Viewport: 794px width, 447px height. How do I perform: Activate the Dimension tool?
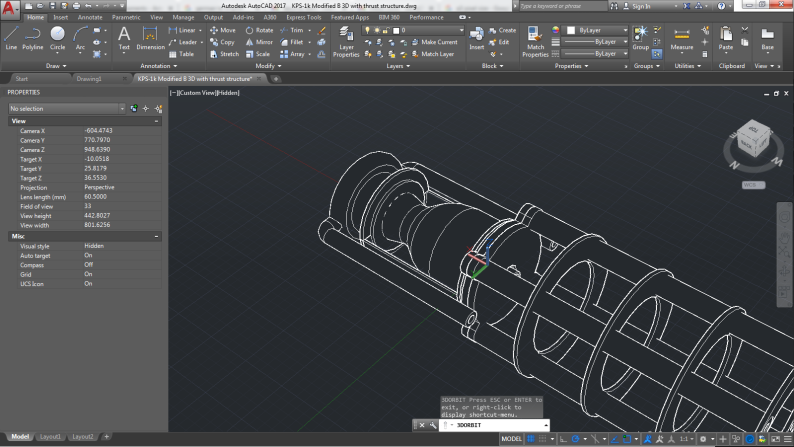[x=150, y=39]
